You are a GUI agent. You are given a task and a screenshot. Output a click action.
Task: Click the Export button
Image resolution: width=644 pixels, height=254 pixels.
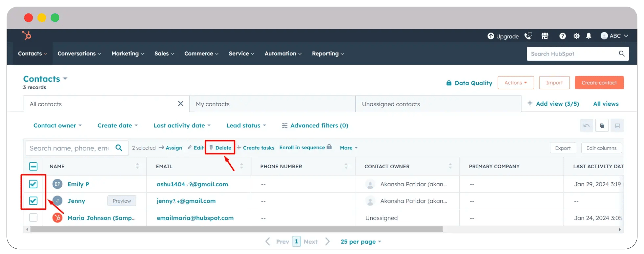[563, 148]
